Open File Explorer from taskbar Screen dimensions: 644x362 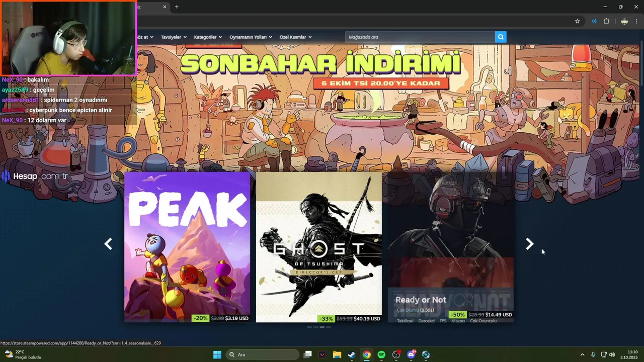[337, 354]
